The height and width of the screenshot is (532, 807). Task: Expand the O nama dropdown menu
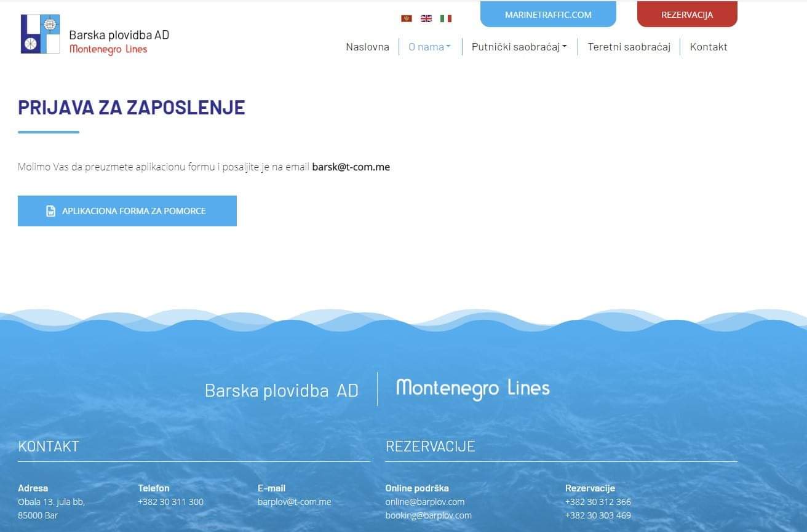[430, 47]
